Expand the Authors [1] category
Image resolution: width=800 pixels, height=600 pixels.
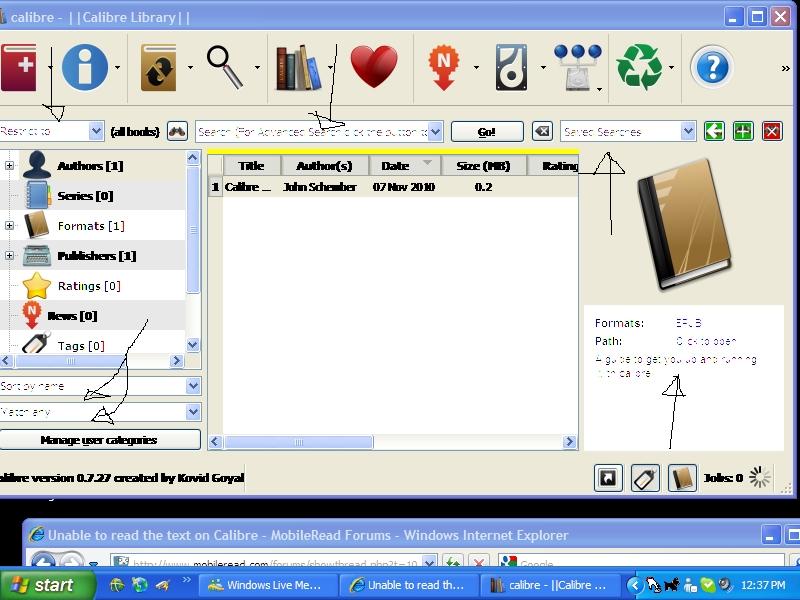click(9, 165)
